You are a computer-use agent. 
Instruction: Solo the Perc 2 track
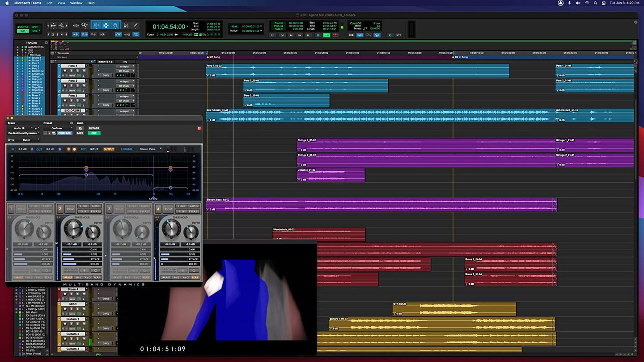[x=77, y=85]
